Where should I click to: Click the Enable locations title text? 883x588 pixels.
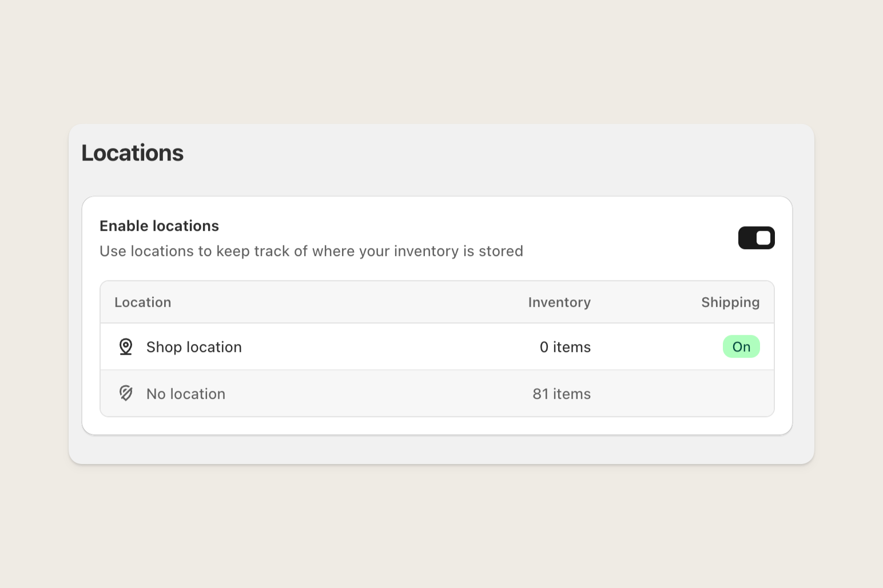[x=159, y=226]
